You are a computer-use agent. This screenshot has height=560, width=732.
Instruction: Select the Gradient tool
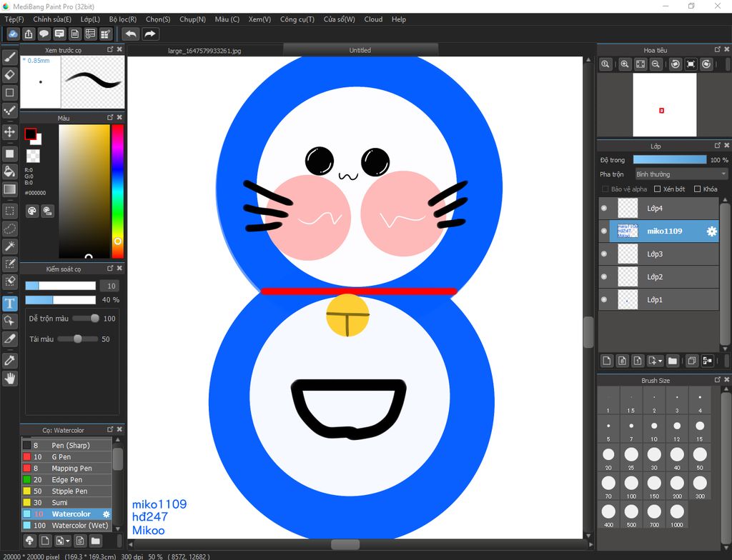point(9,189)
